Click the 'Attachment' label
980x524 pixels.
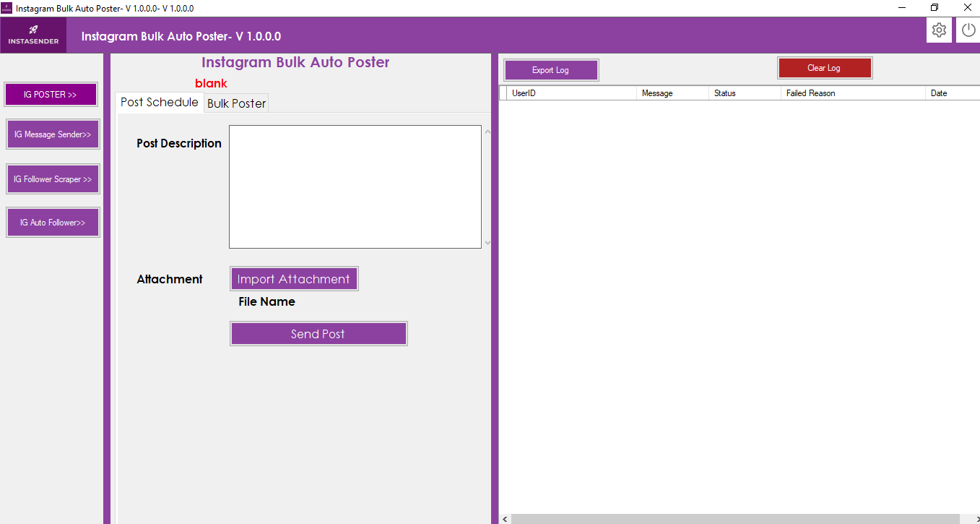click(170, 279)
